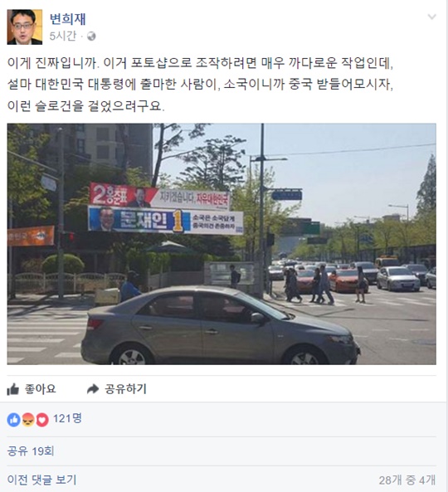
Task: Expand 이전 댓글 보기 previous comments
Action: click(41, 480)
